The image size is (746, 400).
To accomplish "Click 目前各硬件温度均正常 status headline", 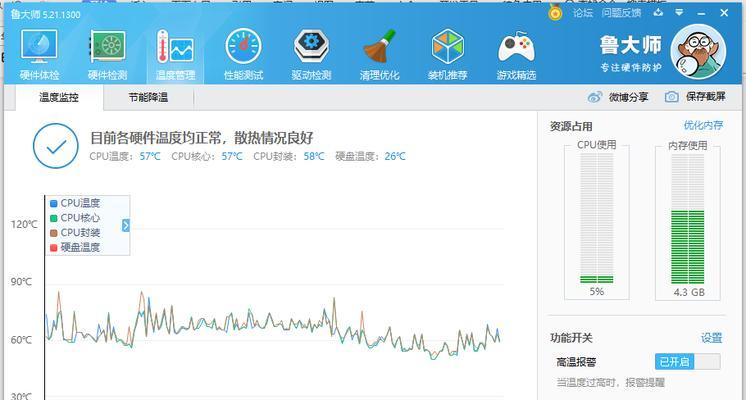I will pos(202,138).
